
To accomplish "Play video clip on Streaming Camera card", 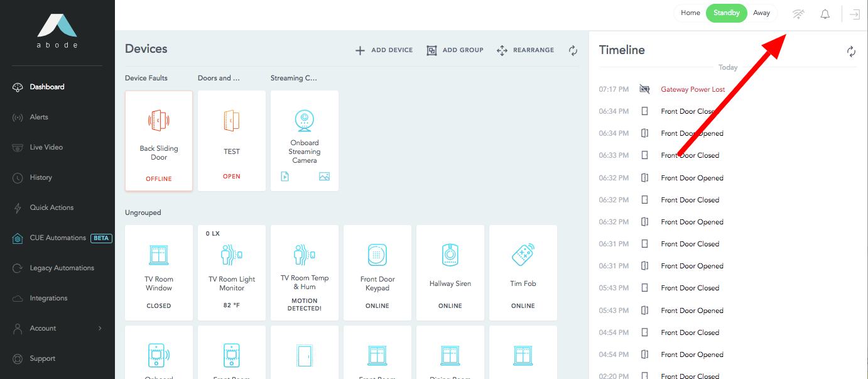I will [x=285, y=177].
